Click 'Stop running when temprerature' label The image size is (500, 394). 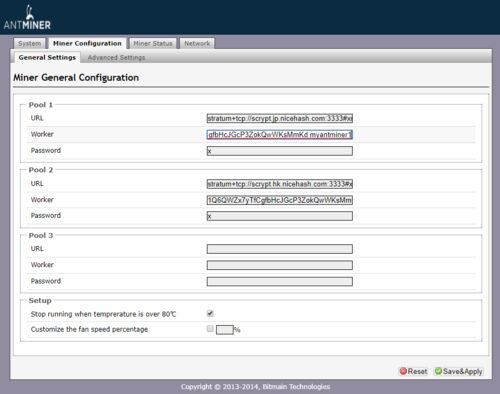click(x=103, y=314)
